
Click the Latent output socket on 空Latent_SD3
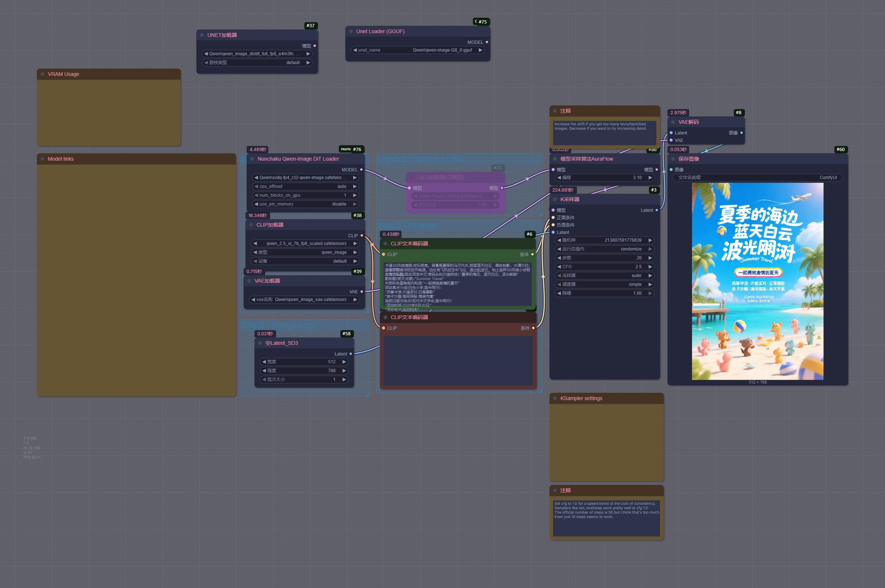(351, 354)
